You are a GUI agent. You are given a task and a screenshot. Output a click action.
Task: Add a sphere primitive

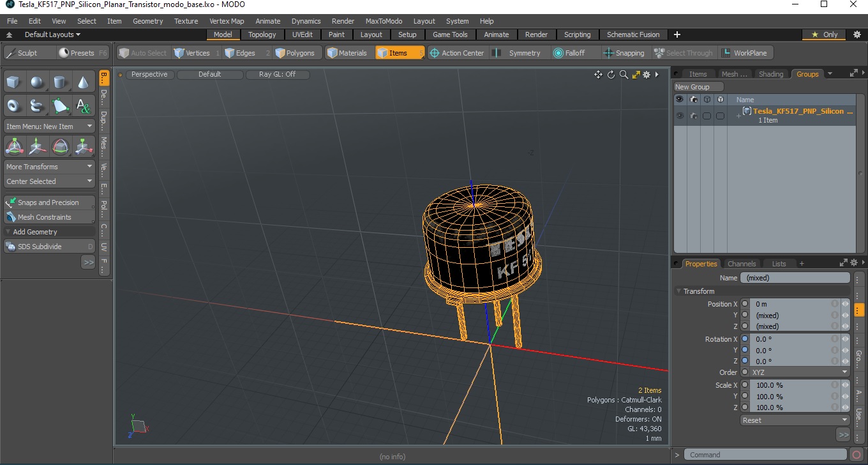tap(37, 82)
